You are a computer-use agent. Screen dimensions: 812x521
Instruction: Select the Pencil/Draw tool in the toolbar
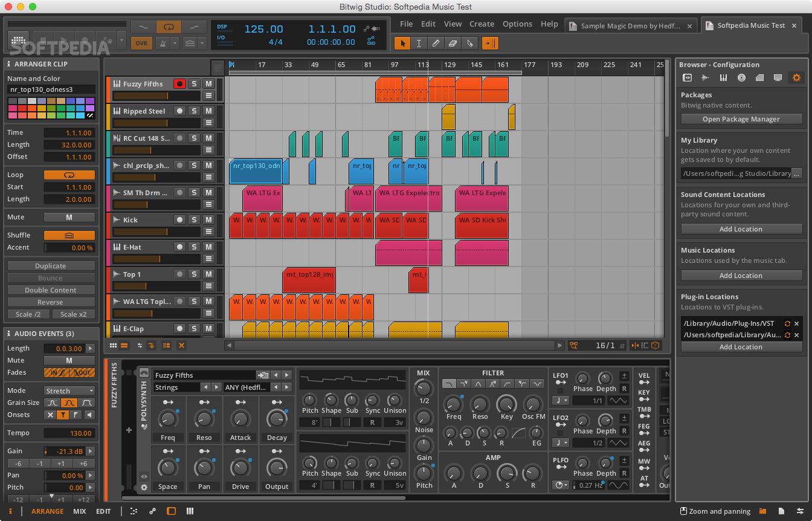pos(436,43)
